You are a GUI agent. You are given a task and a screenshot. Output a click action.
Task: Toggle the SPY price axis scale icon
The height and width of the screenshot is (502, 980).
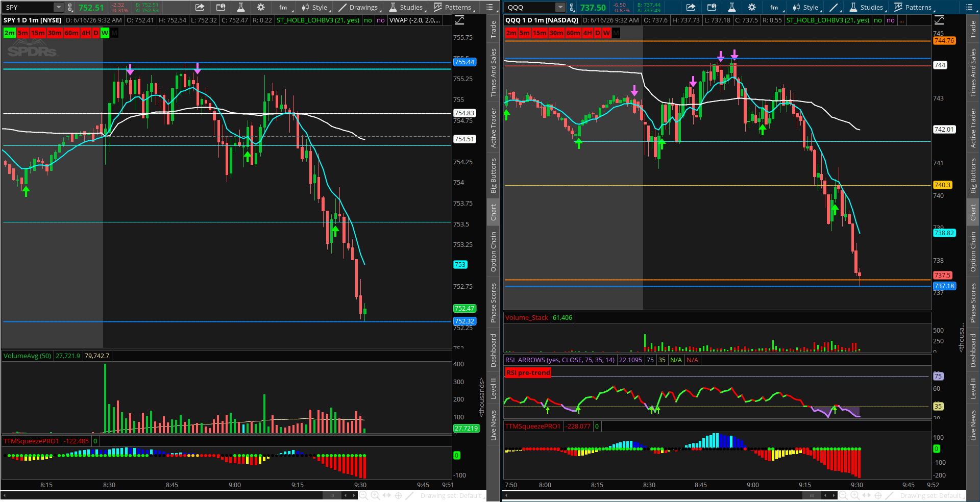coord(459,20)
